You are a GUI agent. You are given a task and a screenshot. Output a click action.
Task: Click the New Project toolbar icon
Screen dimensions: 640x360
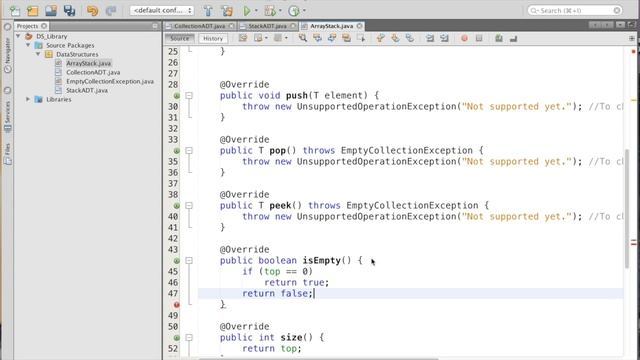coord(33,11)
